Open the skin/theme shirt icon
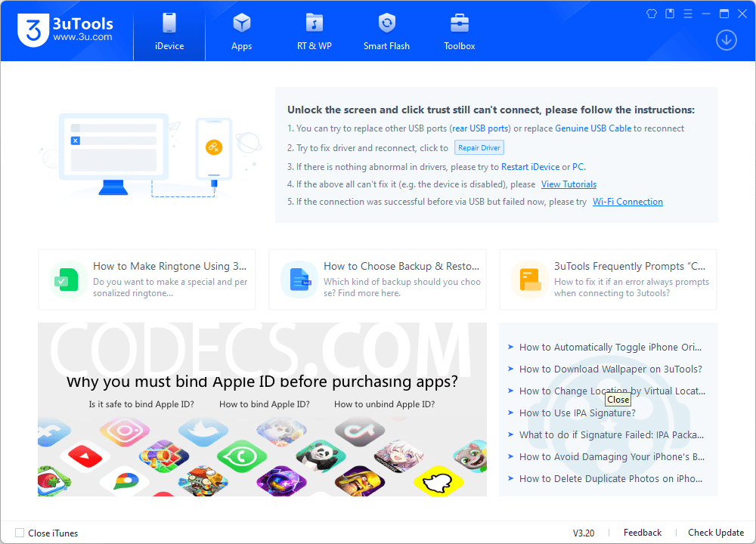This screenshot has width=756, height=544. pyautogui.click(x=652, y=14)
